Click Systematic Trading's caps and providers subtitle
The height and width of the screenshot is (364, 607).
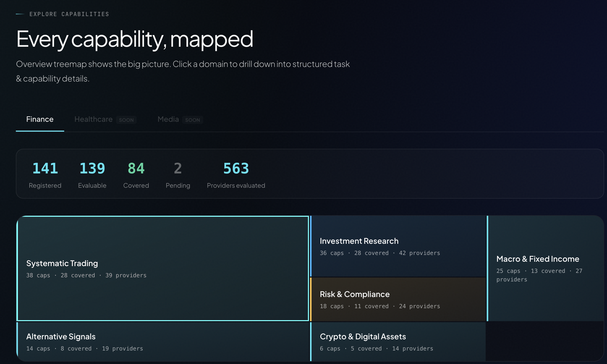click(x=86, y=275)
